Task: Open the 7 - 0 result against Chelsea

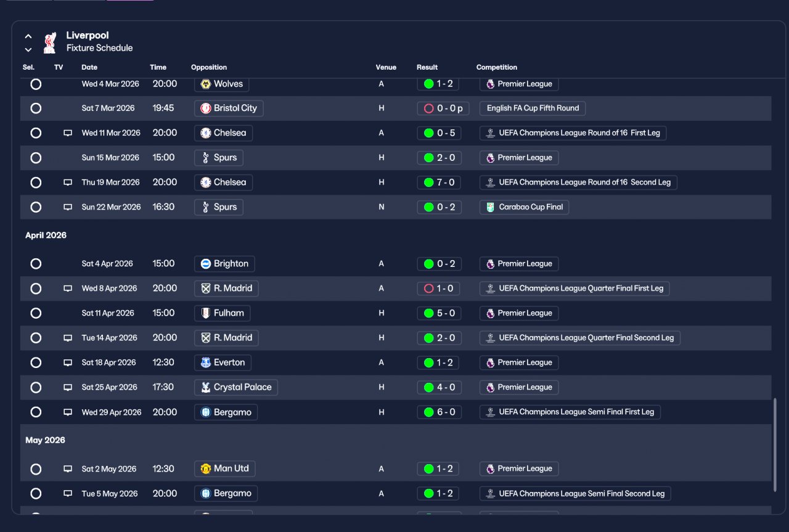Action: tap(439, 182)
